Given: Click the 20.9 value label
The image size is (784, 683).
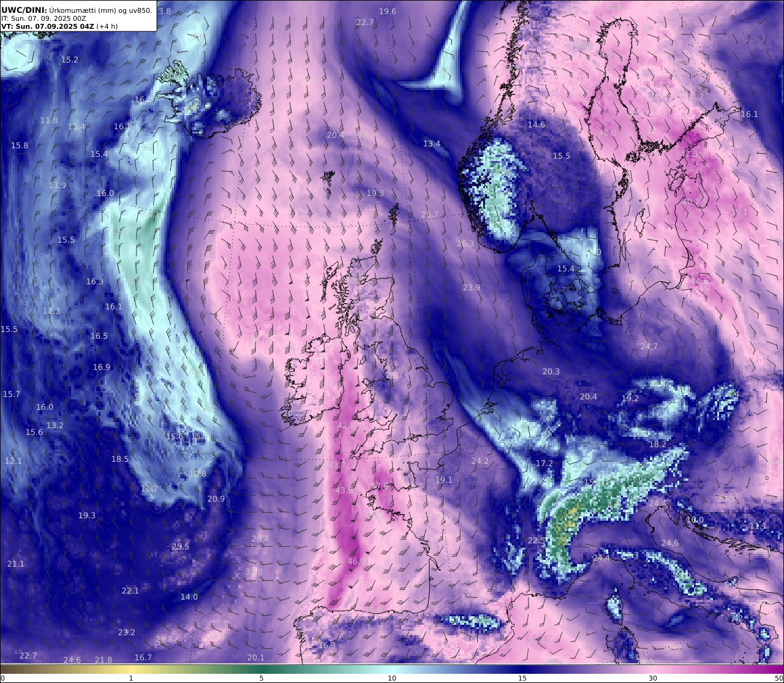Looking at the screenshot, I should click(216, 499).
